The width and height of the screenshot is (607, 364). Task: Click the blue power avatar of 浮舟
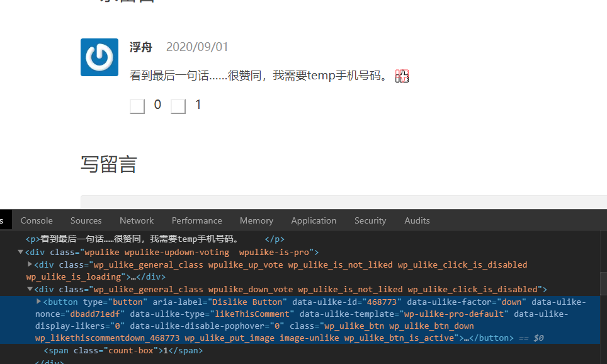point(99,57)
